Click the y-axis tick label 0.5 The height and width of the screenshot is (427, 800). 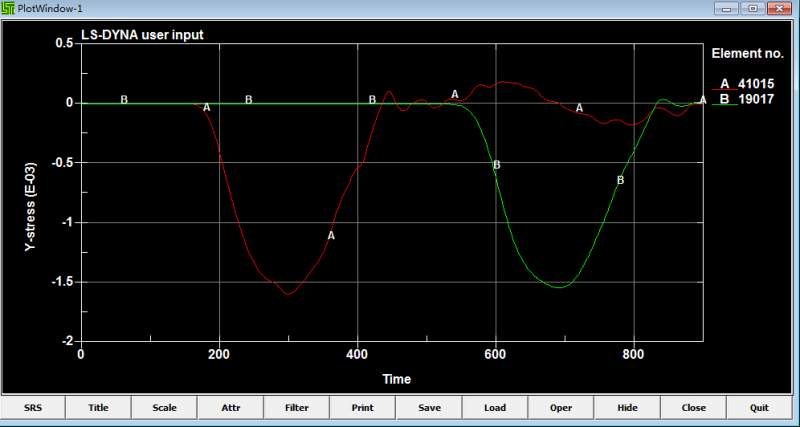(x=65, y=43)
